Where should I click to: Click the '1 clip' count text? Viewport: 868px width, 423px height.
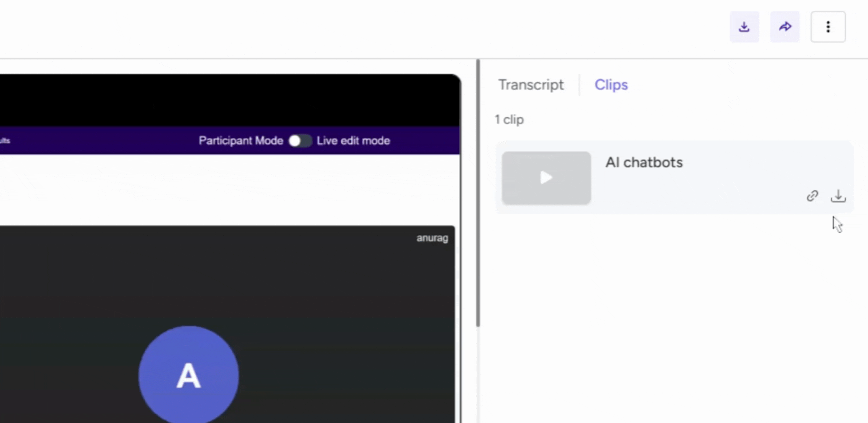[509, 120]
